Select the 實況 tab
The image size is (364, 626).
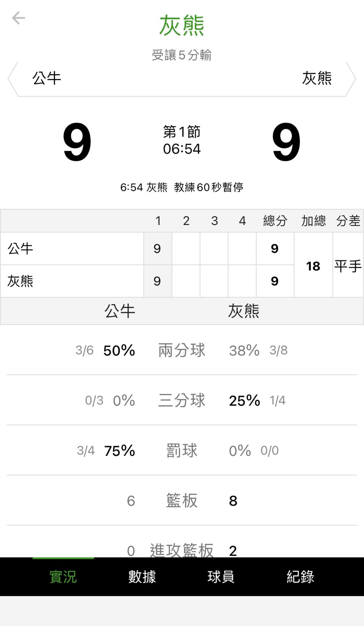(63, 576)
